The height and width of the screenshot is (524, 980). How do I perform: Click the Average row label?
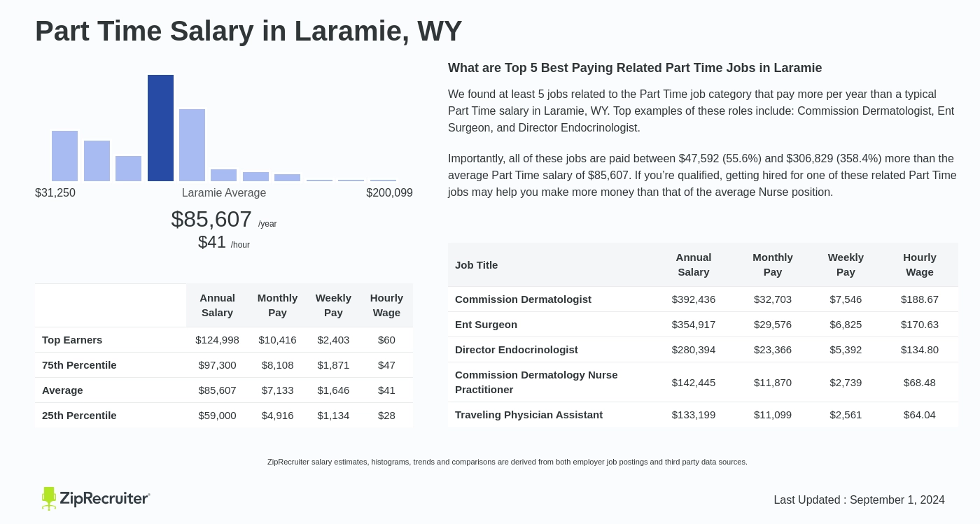[62, 390]
